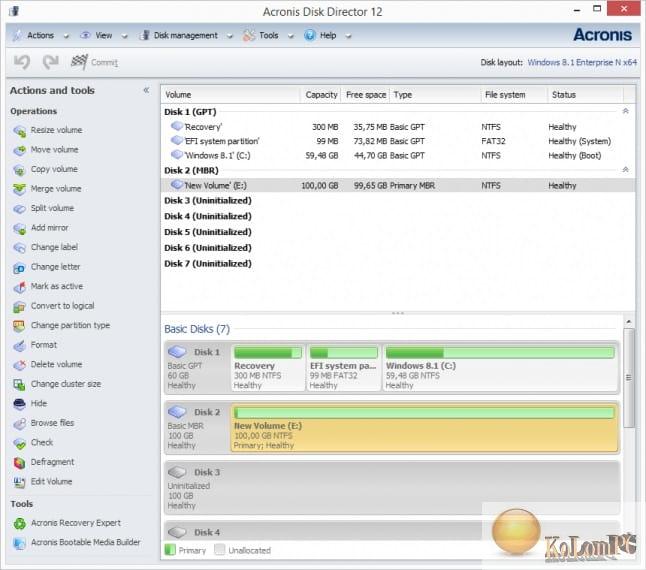
Task: Collapse the Disk 1 (GPT) group
Action: 625,111
